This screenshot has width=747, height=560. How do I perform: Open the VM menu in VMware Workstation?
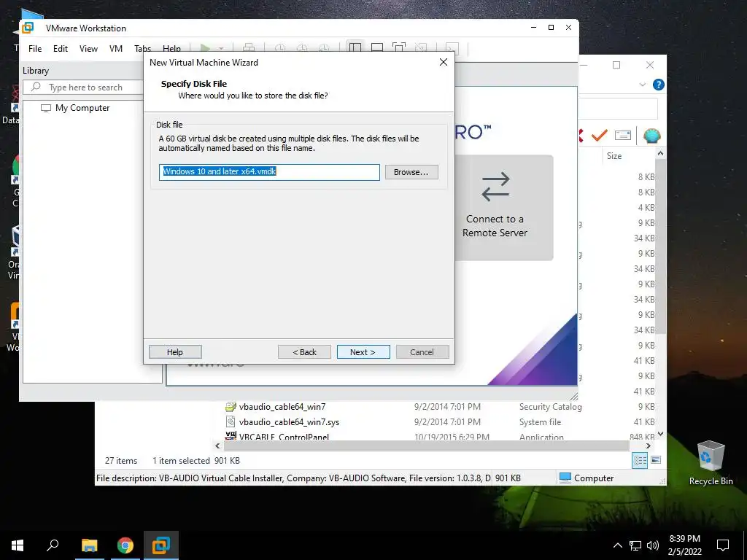[x=116, y=49]
